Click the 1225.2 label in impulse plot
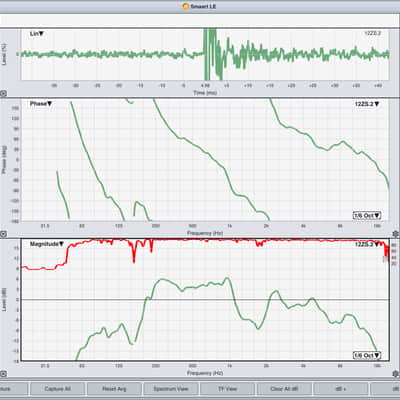This screenshot has height=400, width=400. (372, 33)
